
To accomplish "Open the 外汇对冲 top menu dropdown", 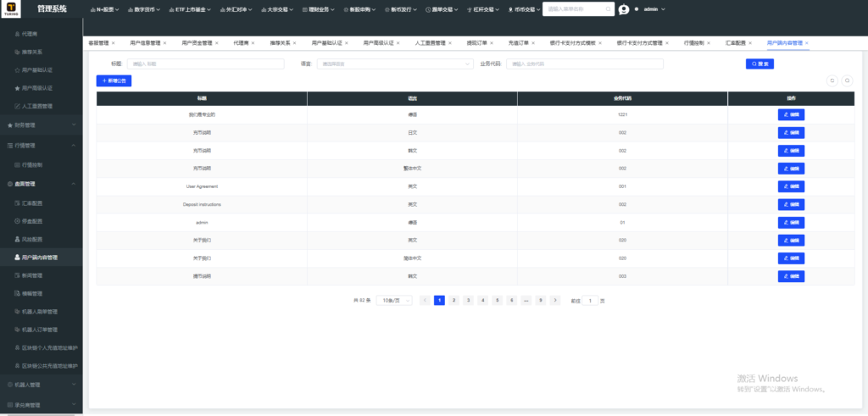I will (x=236, y=9).
